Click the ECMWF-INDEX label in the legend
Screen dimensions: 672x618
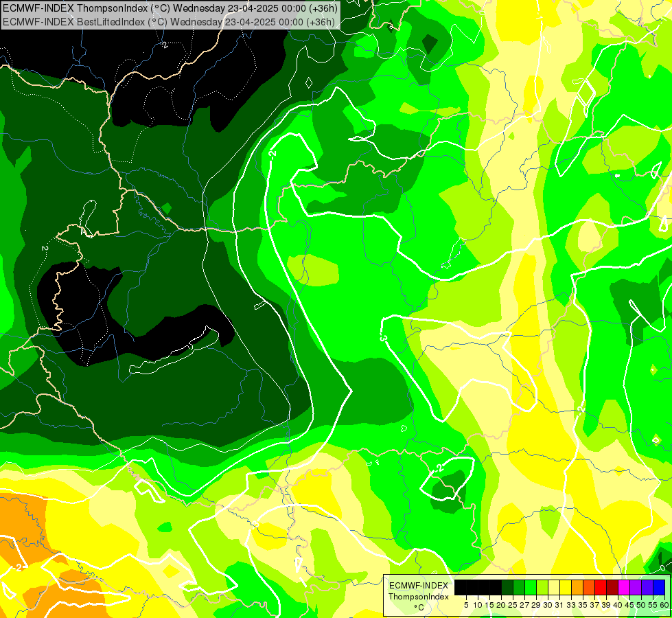(x=419, y=586)
